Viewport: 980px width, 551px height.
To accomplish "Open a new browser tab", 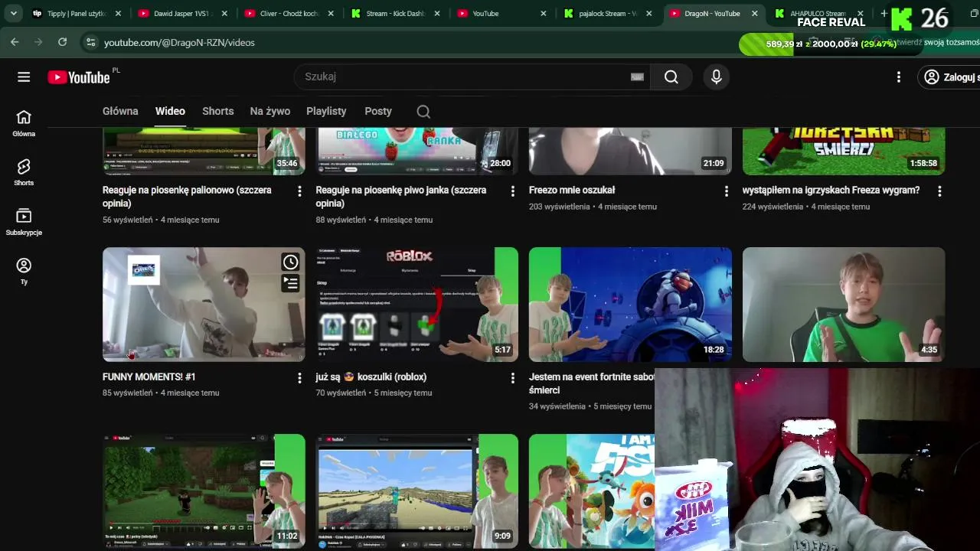I will (x=884, y=14).
